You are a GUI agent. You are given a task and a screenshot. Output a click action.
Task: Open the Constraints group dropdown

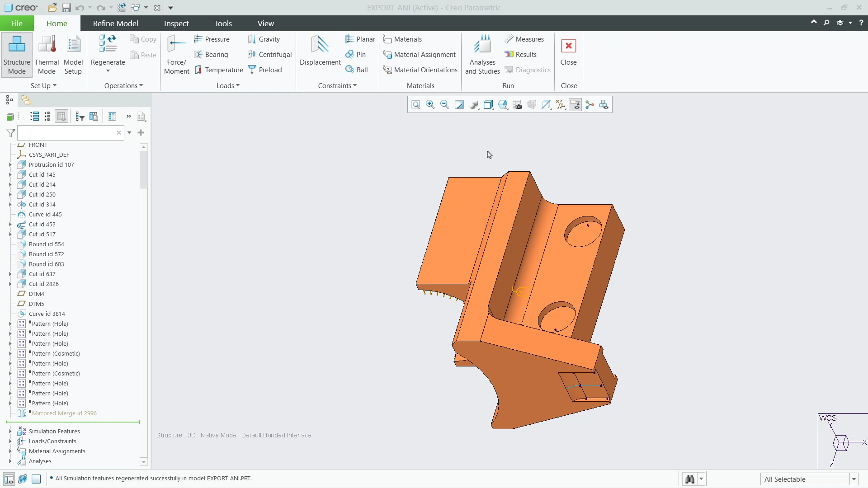tap(337, 86)
